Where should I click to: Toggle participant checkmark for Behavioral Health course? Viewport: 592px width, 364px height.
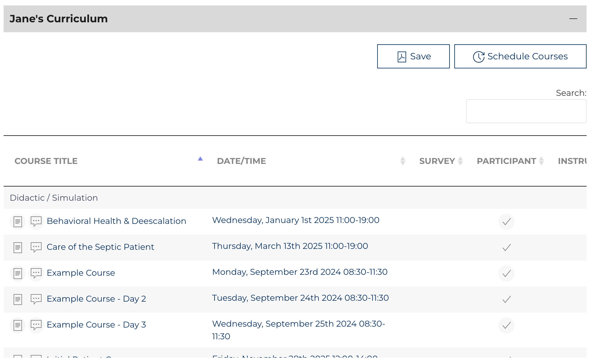506,222
